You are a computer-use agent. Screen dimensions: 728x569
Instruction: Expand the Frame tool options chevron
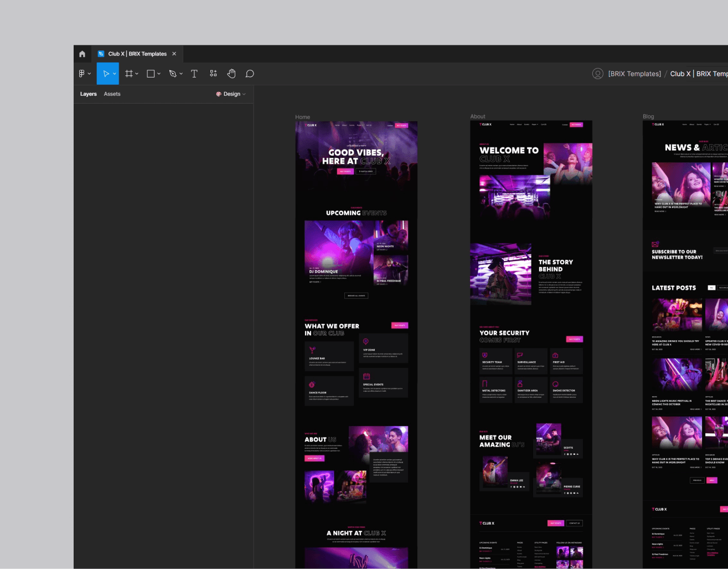click(137, 74)
